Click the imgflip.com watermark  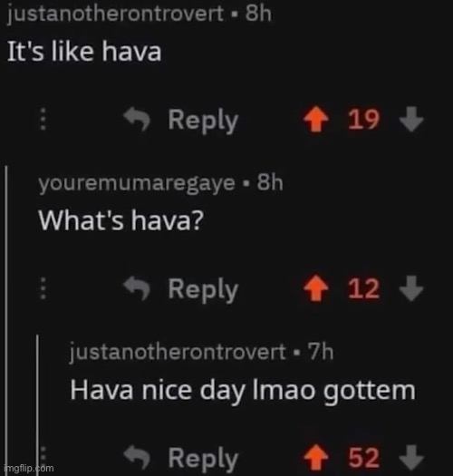tap(29, 468)
